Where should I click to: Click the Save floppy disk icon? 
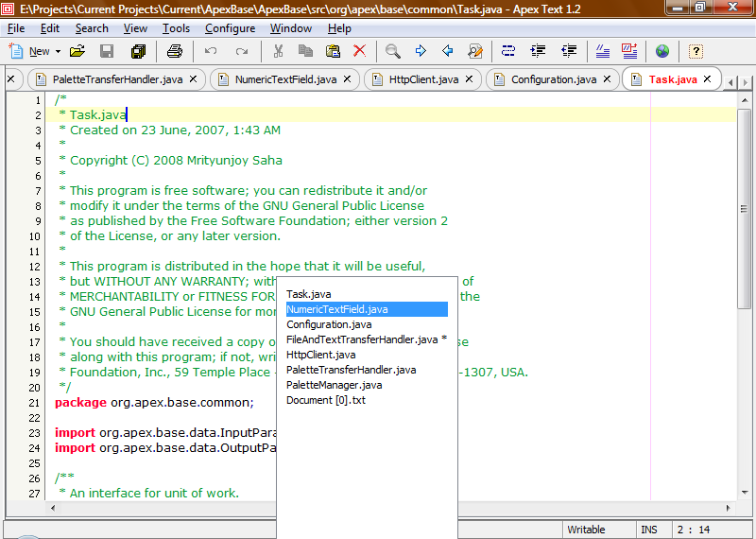(107, 51)
